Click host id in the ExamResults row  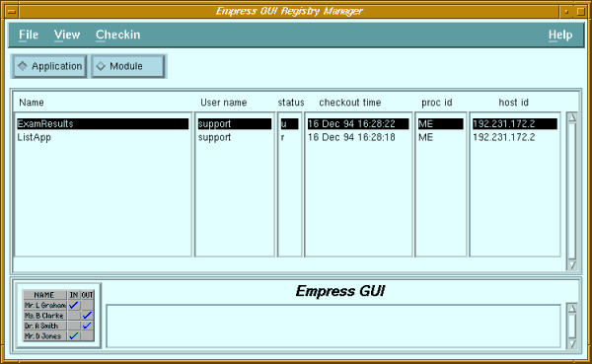click(515, 124)
